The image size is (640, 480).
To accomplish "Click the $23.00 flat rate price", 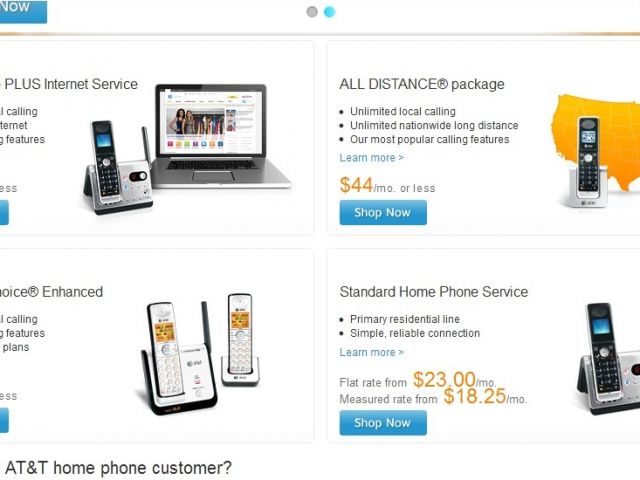I will click(x=444, y=380).
